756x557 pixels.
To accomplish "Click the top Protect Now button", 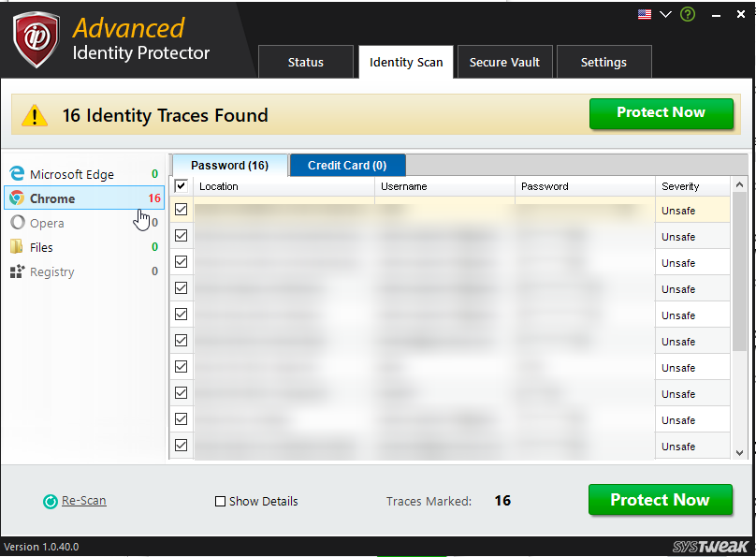I will click(x=661, y=113).
